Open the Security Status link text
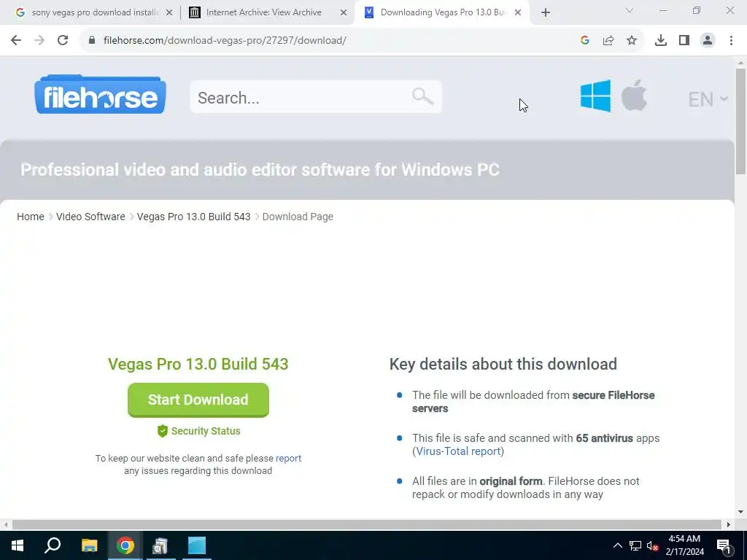 coord(206,431)
